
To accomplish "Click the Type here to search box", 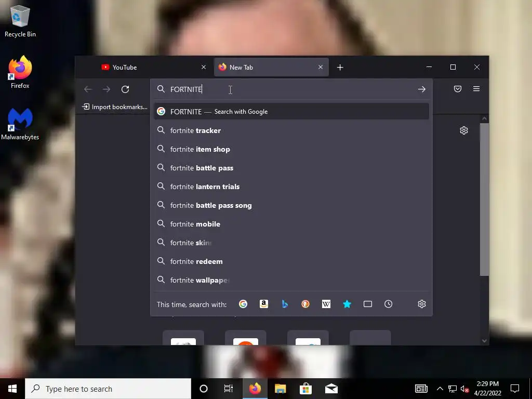I will pyautogui.click(x=108, y=389).
